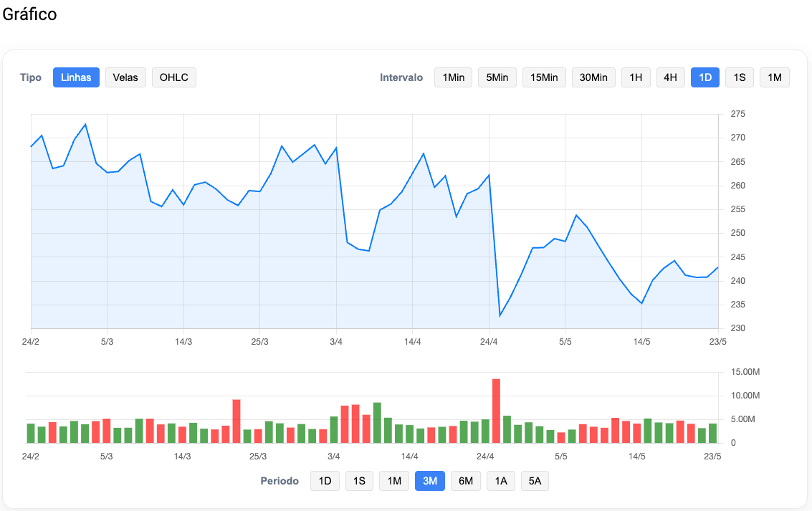Screen dimensions: 812x511
Task: Show the 1D period range
Action: click(325, 481)
